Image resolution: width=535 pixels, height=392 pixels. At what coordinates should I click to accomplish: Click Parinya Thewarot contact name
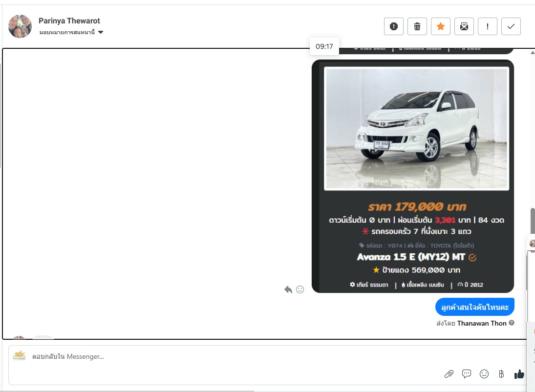coord(69,21)
